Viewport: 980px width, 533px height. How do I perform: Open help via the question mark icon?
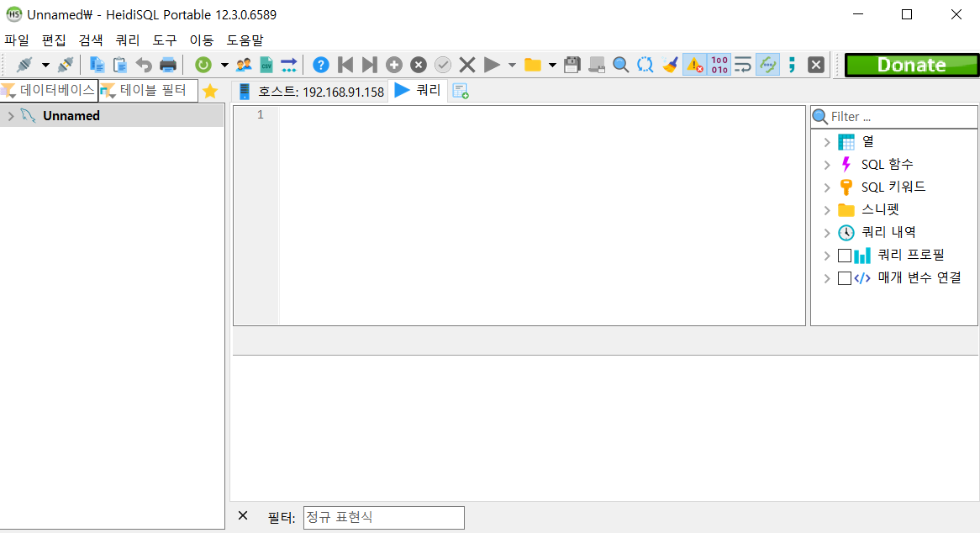[x=320, y=65]
